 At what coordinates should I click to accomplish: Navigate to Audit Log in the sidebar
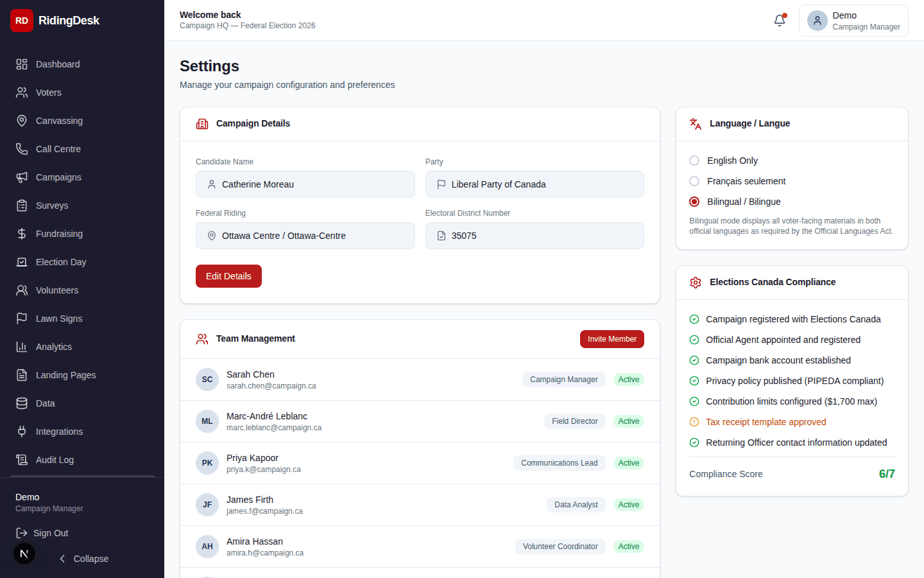click(x=21, y=459)
